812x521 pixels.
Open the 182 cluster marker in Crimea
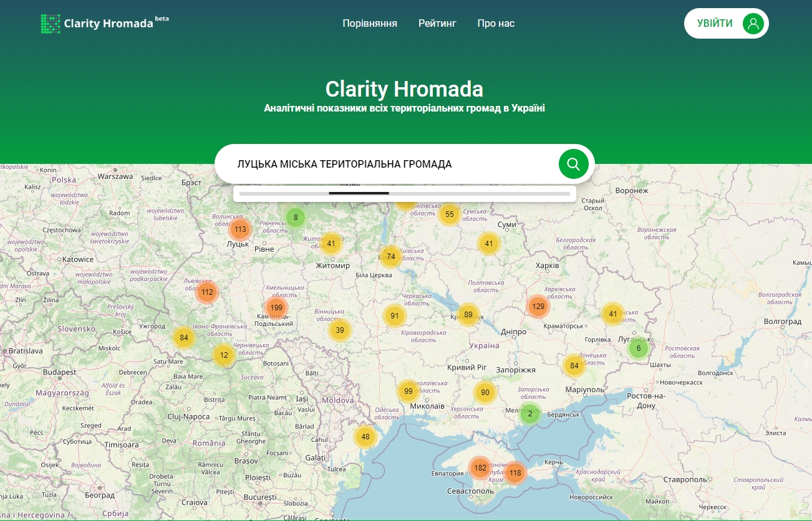coord(480,467)
